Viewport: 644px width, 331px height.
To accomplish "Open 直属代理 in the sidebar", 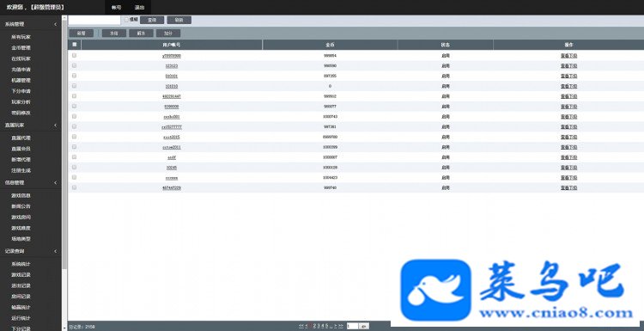I will 21,138.
